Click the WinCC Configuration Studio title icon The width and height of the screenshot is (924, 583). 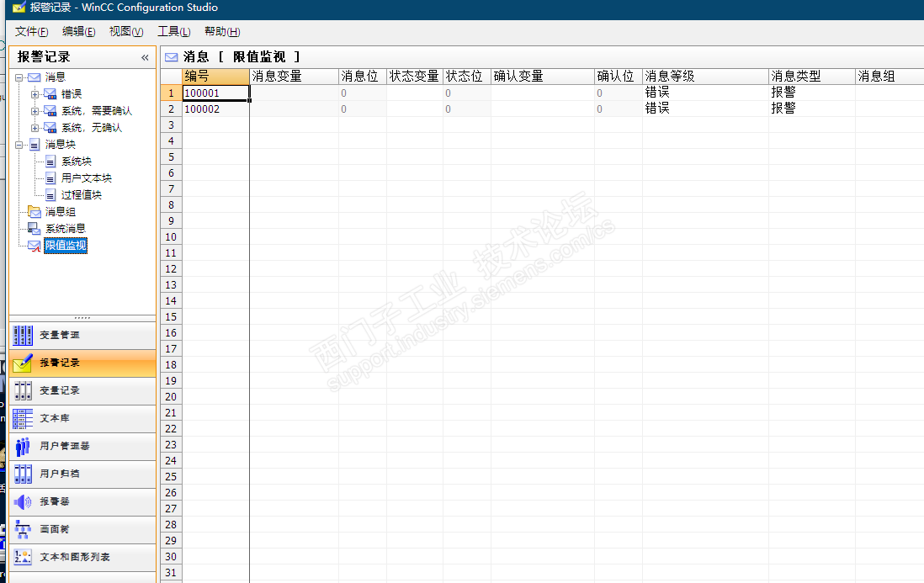pyautogui.click(x=19, y=8)
